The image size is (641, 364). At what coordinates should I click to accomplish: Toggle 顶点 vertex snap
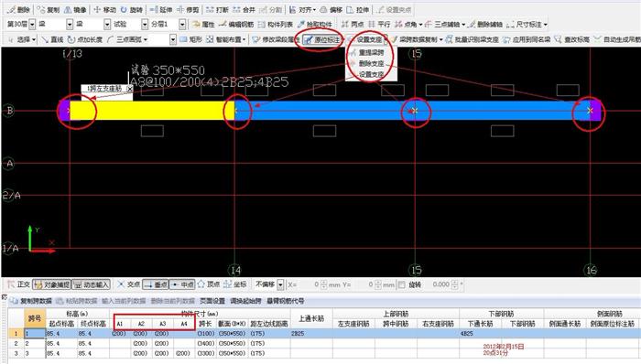pyautogui.click(x=209, y=284)
